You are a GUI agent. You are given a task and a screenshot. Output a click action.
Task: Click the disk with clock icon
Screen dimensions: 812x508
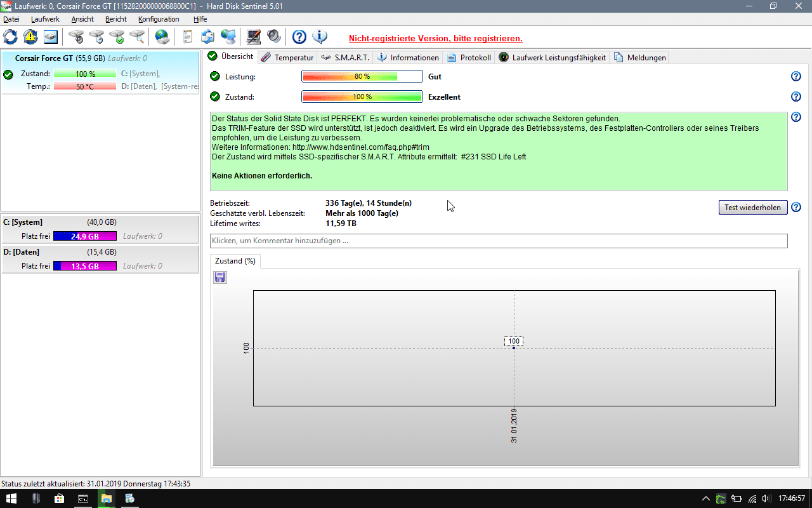click(96, 37)
